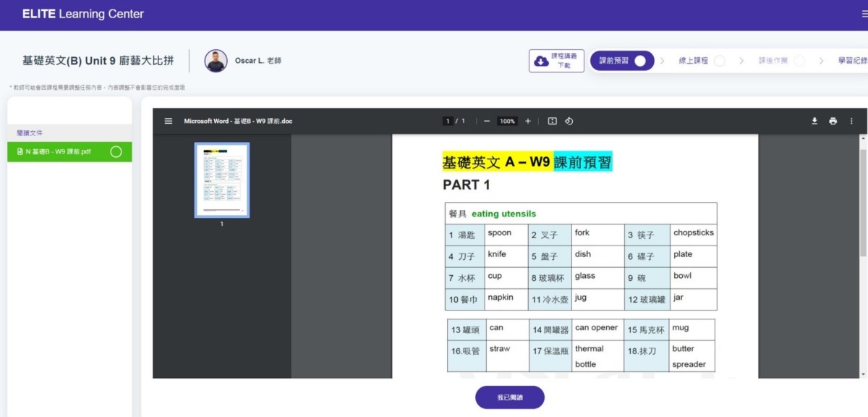Click the word napkin in the table
868x417 pixels.
[x=501, y=298]
